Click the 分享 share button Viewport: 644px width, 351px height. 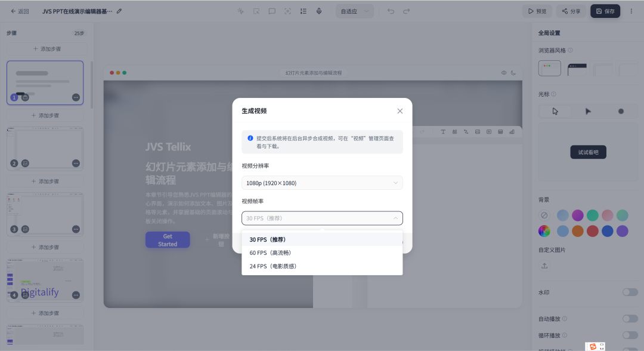point(571,11)
